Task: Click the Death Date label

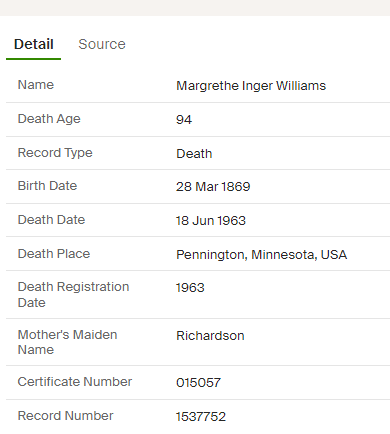Action: point(51,220)
